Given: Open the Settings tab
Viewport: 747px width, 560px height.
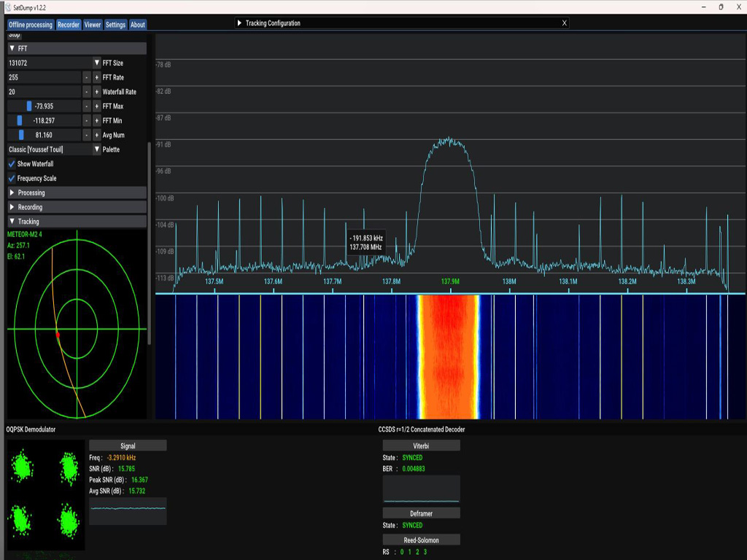Looking at the screenshot, I should [x=115, y=25].
